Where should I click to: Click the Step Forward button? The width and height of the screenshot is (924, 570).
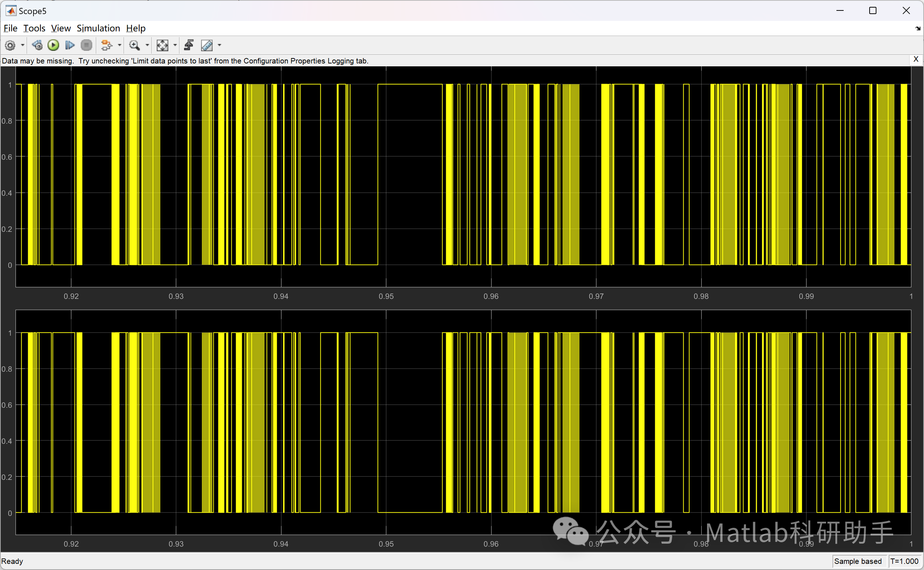click(x=70, y=45)
